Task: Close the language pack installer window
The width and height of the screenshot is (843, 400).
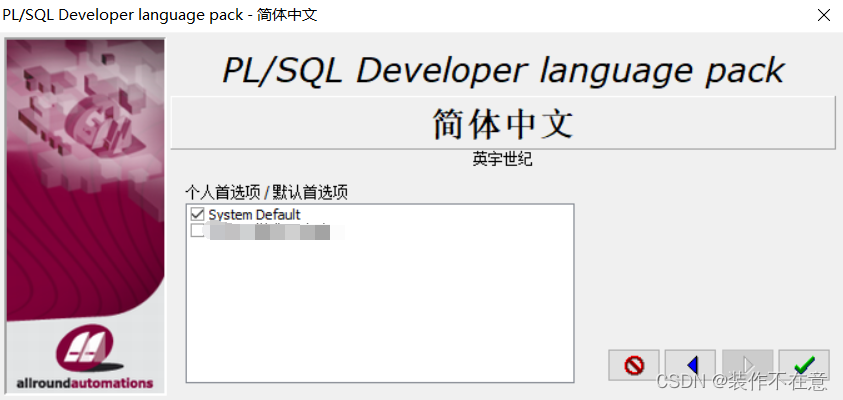Action: point(824,15)
